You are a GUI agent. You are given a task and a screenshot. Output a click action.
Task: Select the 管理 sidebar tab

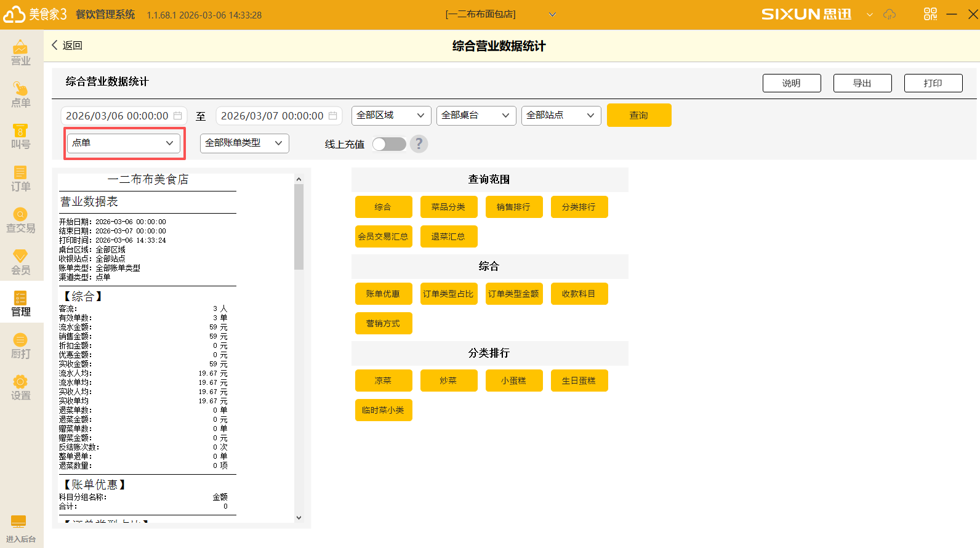20,304
